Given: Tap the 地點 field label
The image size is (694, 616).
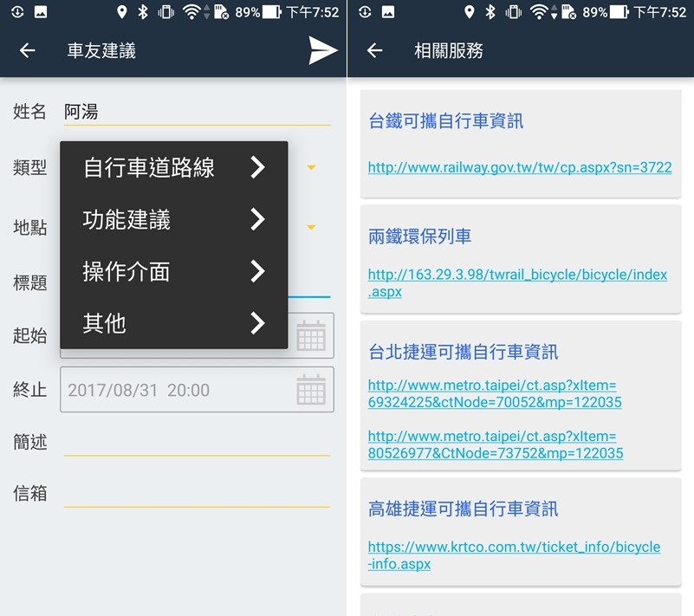Looking at the screenshot, I should point(29,228).
